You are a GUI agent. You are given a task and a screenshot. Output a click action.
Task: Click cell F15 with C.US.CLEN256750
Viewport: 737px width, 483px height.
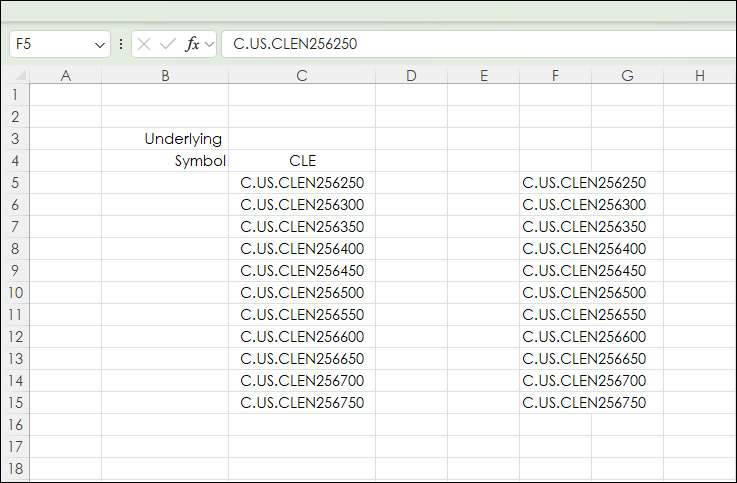click(x=555, y=403)
